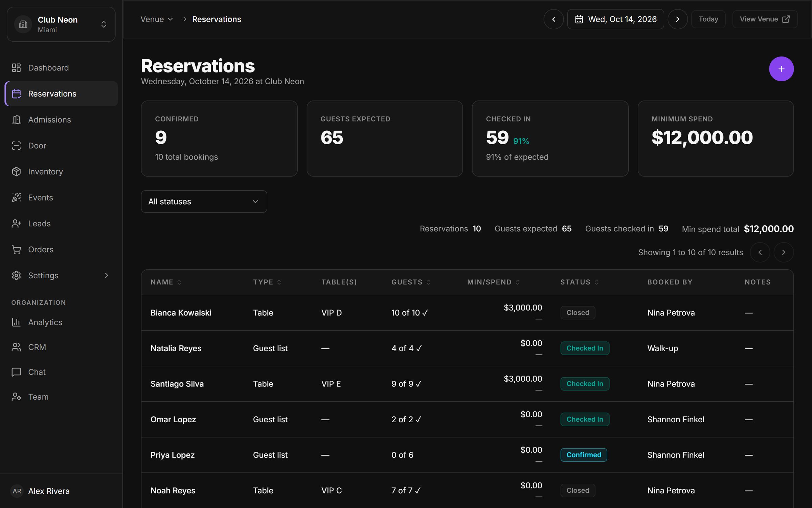Viewport: 812px width, 508px height.
Task: Go to the Inventory box icon
Action: click(16, 172)
